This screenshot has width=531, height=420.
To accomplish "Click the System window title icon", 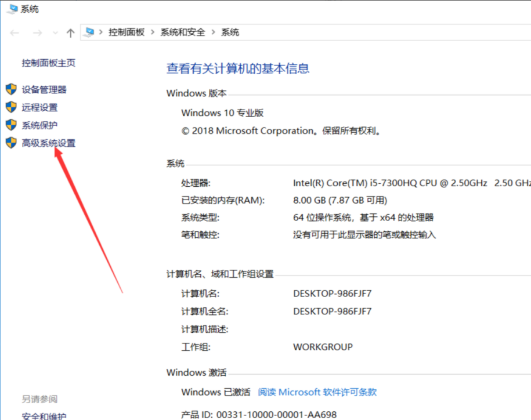I will [x=12, y=9].
